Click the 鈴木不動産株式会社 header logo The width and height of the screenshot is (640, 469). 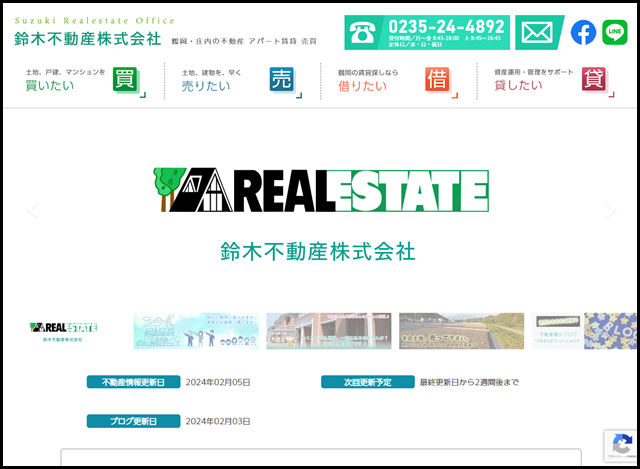(x=88, y=39)
